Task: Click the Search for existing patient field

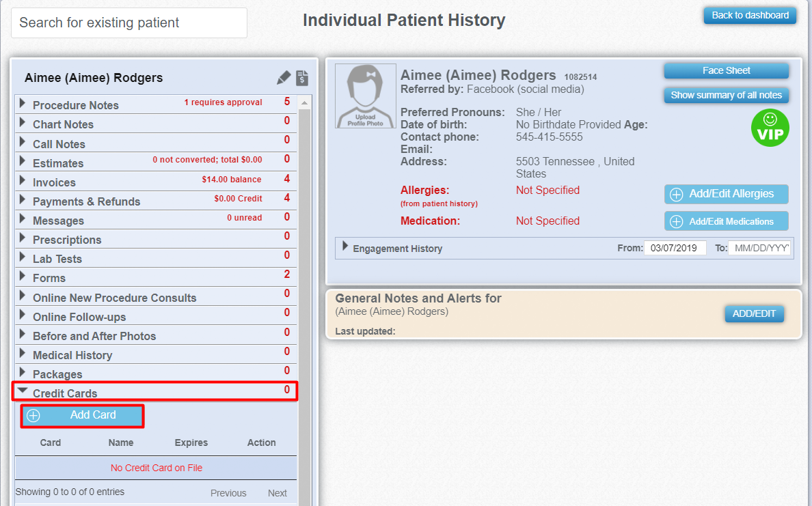Action: click(x=129, y=23)
